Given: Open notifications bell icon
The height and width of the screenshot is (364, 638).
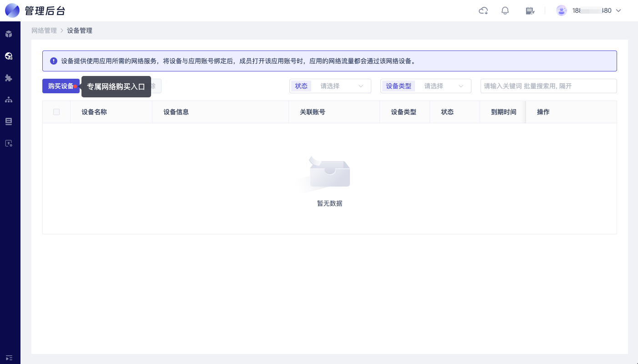Looking at the screenshot, I should tap(505, 10).
